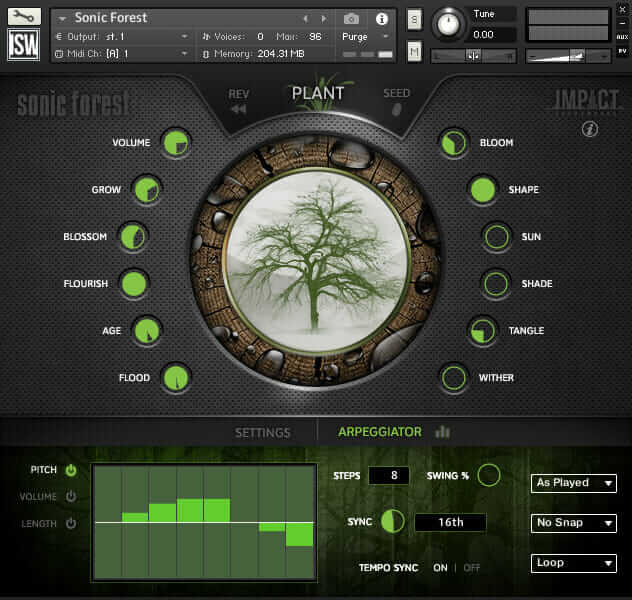Enable the LENGTH power button
The height and width of the screenshot is (600, 632).
[x=71, y=523]
